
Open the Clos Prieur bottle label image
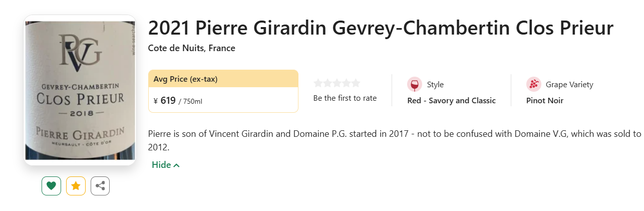(80, 90)
